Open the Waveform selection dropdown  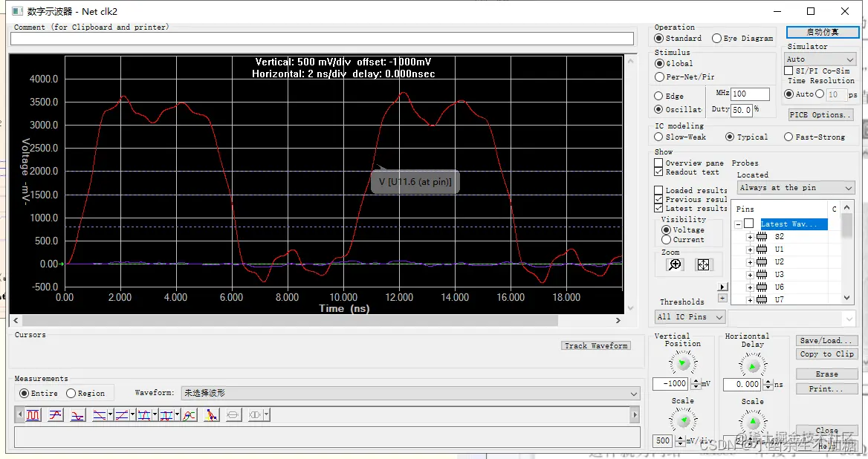409,393
